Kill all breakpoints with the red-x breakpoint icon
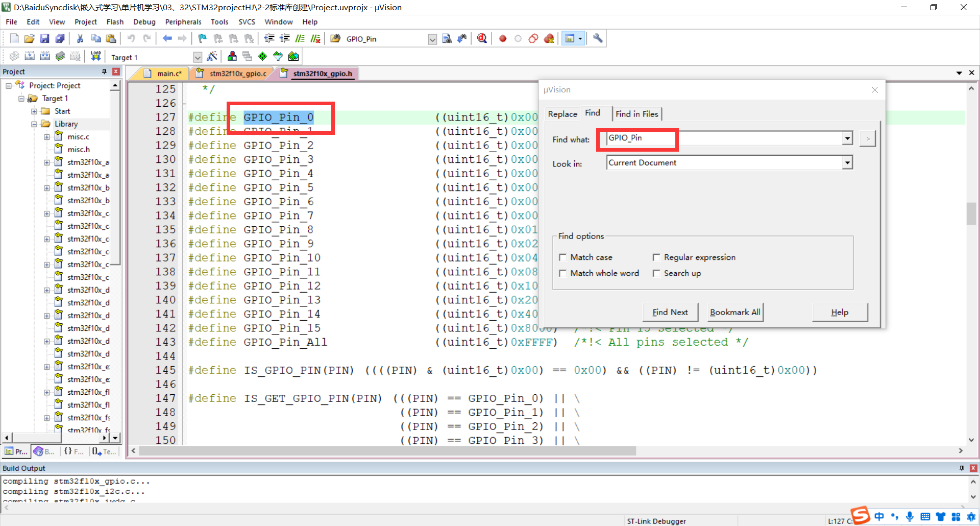 [549, 38]
